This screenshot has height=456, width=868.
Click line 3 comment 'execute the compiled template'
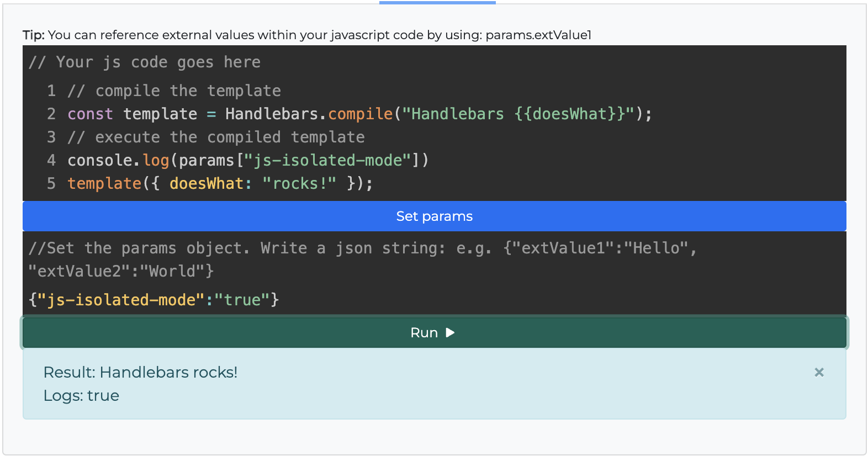(216, 137)
